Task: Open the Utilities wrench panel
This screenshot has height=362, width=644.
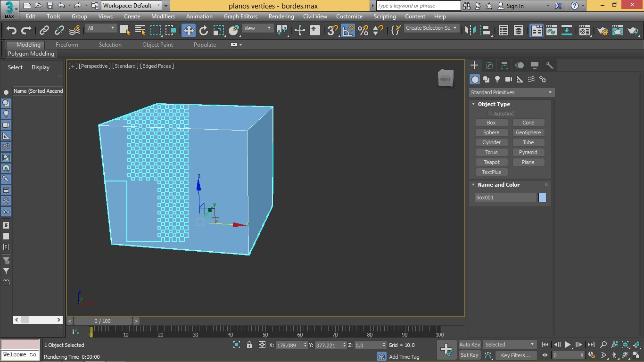Action: [549, 66]
